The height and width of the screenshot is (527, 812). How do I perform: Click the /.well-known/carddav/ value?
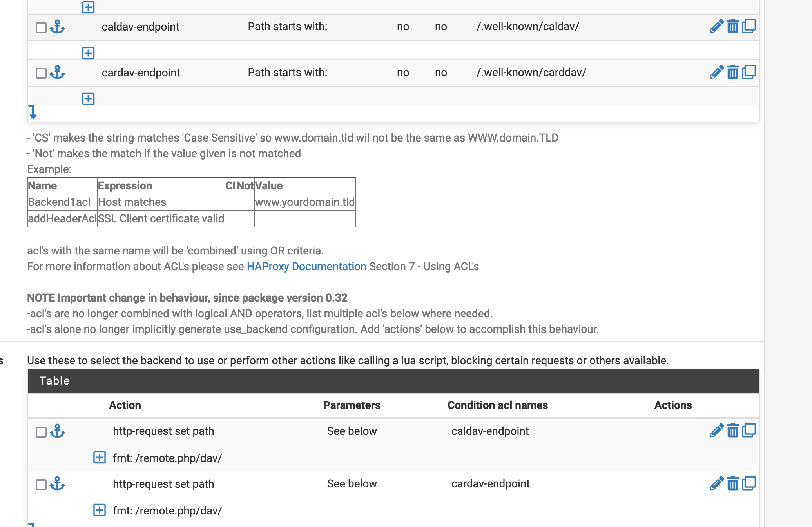pyautogui.click(x=531, y=73)
